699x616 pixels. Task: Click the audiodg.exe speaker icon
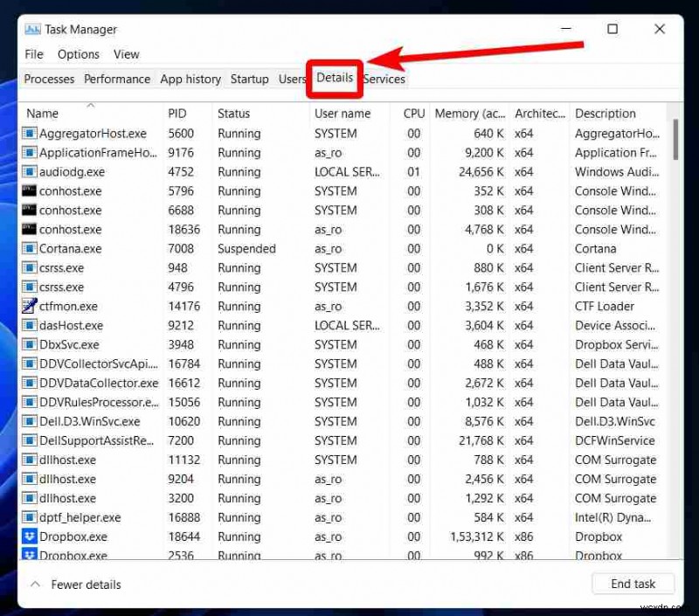click(28, 172)
